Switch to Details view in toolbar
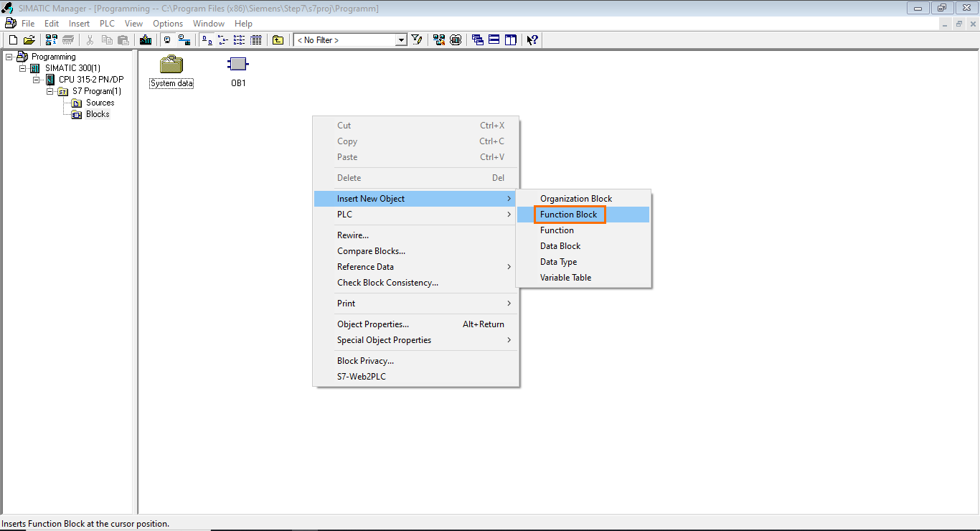 (x=256, y=40)
